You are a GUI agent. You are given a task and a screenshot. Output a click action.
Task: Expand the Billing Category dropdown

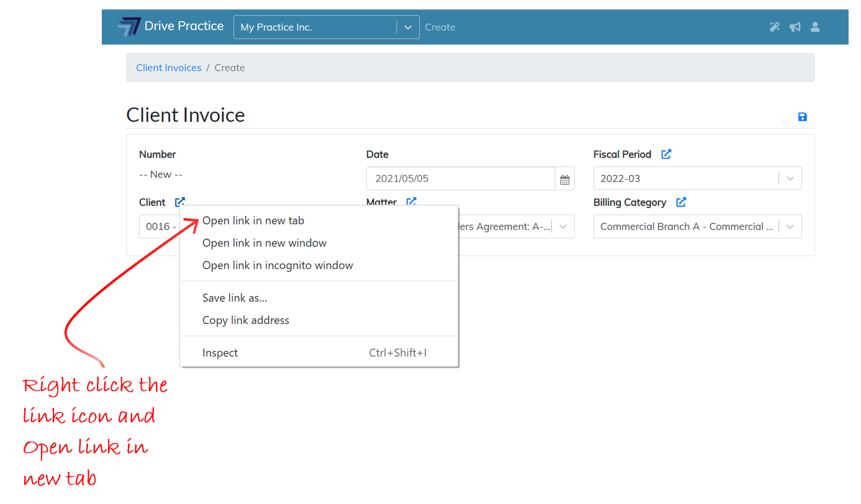tap(790, 227)
